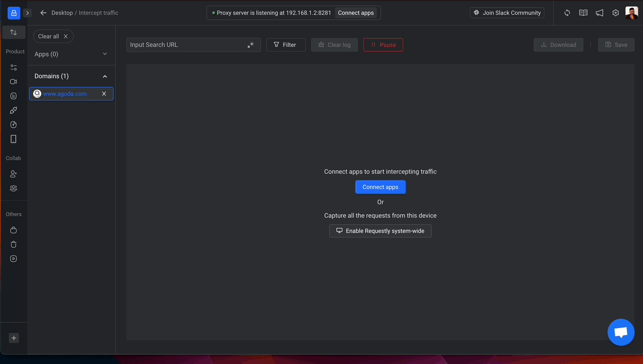This screenshot has width=643, height=364.
Task: Open the Filter button
Action: click(x=286, y=45)
